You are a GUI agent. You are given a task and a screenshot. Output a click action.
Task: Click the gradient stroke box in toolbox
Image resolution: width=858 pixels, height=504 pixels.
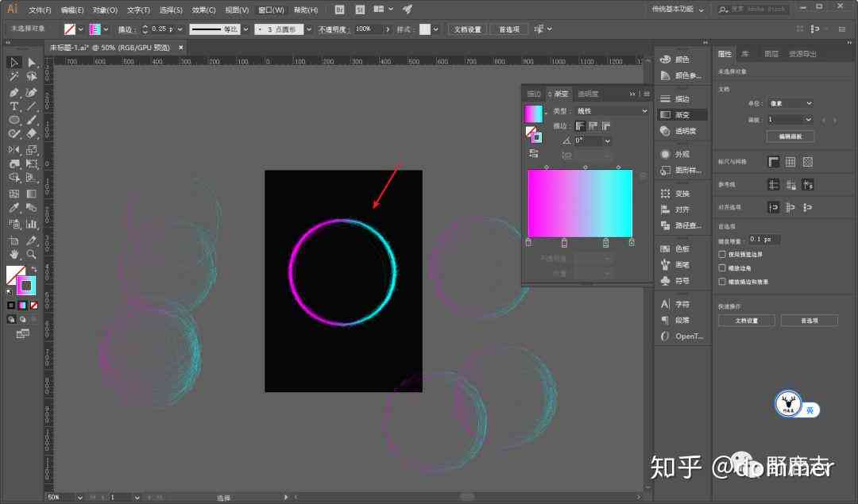[25, 286]
